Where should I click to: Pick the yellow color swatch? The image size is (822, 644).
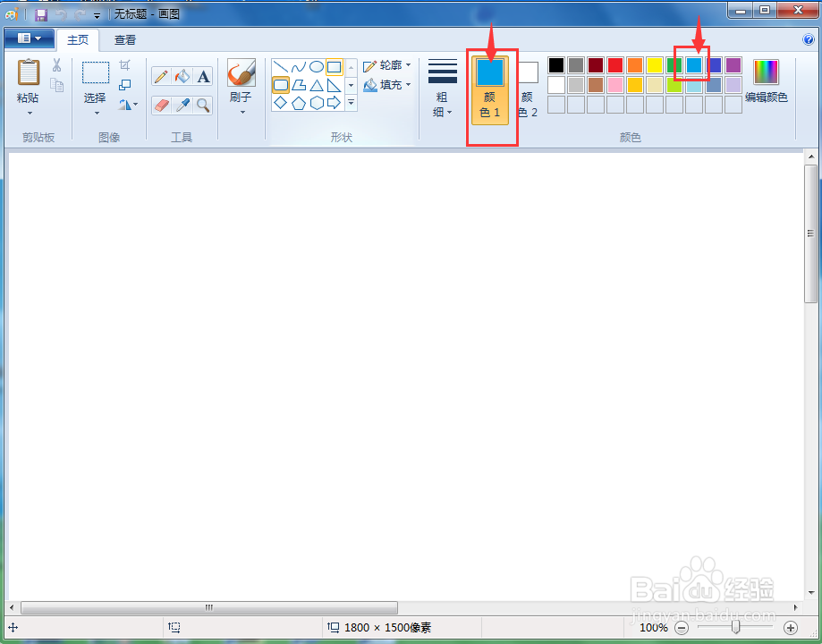pyautogui.click(x=655, y=65)
